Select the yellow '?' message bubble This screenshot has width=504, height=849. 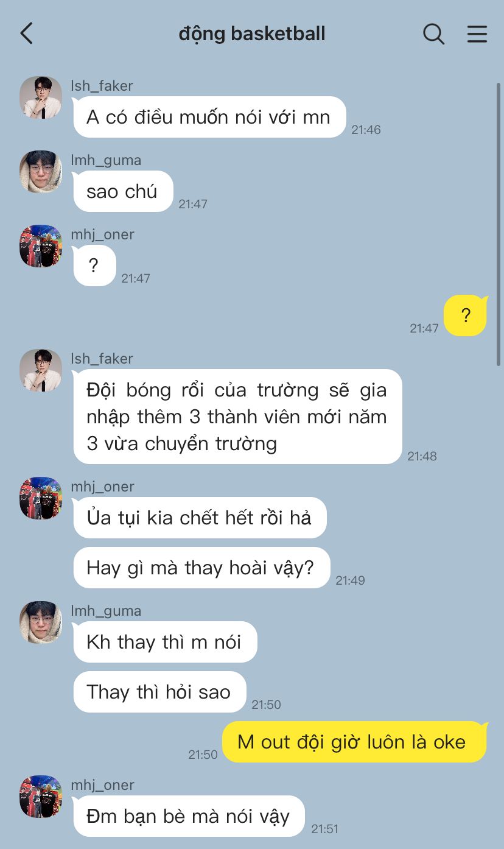click(466, 315)
